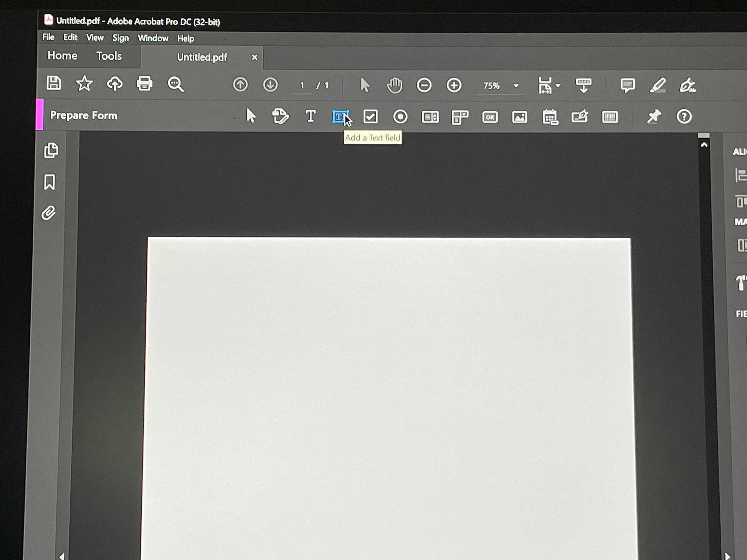This screenshot has width=747, height=560.
Task: Open the Edit menu
Action: point(70,37)
